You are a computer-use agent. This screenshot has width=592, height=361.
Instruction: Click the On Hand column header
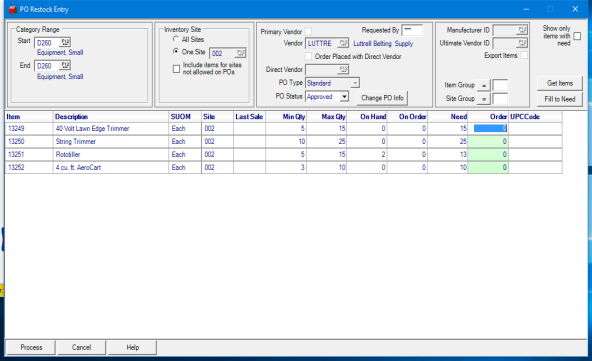click(x=367, y=117)
